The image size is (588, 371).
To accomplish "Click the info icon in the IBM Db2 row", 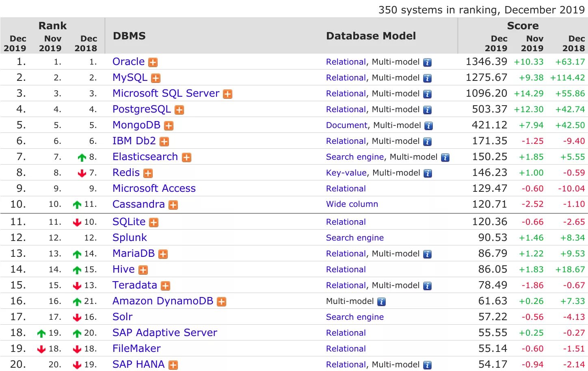I will pyautogui.click(x=427, y=142).
